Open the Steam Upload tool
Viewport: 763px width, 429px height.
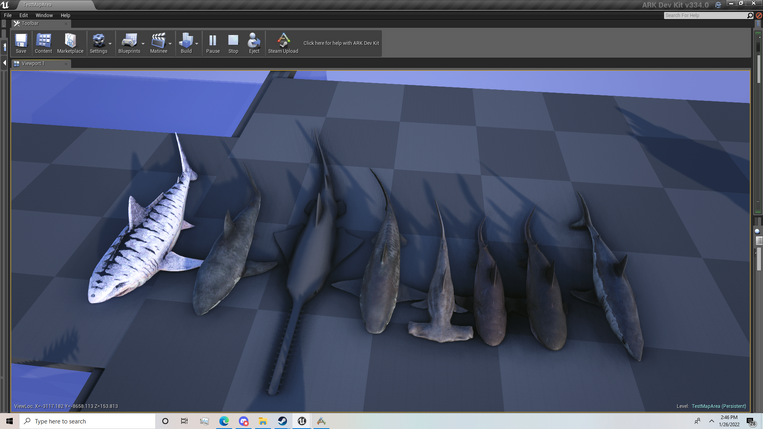point(283,43)
